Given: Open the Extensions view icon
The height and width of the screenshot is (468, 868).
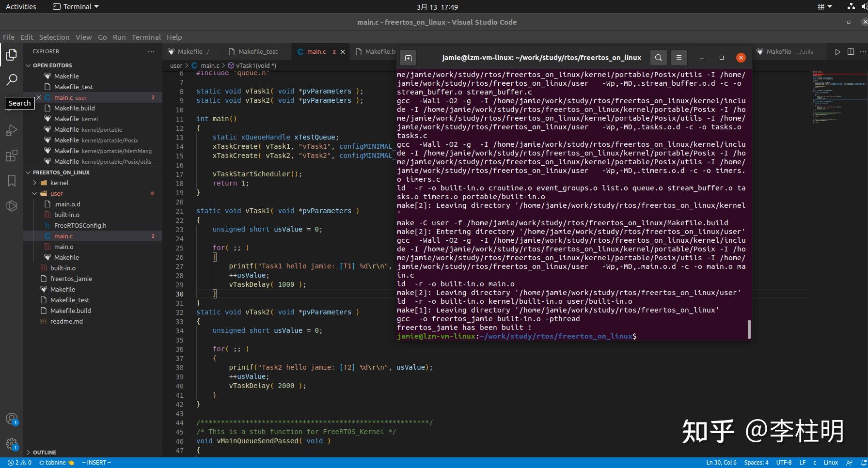Looking at the screenshot, I should (x=12, y=156).
